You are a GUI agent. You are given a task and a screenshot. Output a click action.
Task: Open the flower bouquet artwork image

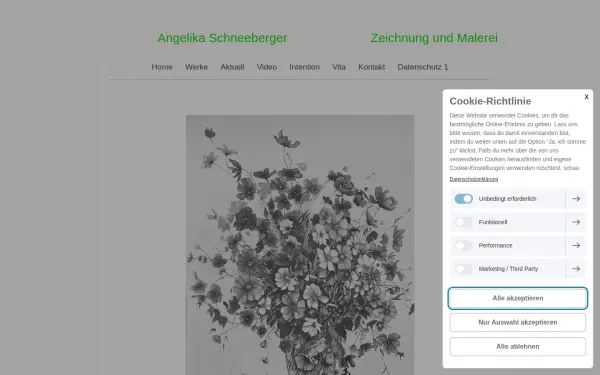point(300,245)
